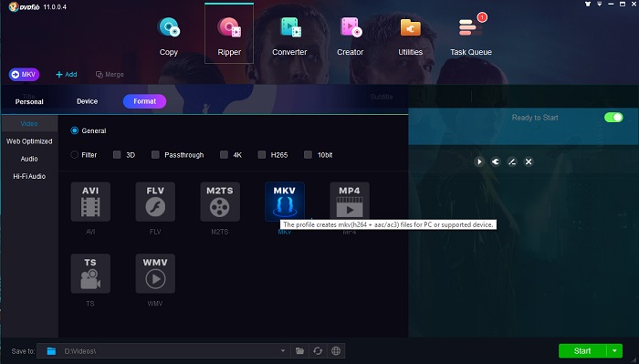The image size is (639, 364).
Task: Select the FLV format icon
Action: pyautogui.click(x=155, y=202)
